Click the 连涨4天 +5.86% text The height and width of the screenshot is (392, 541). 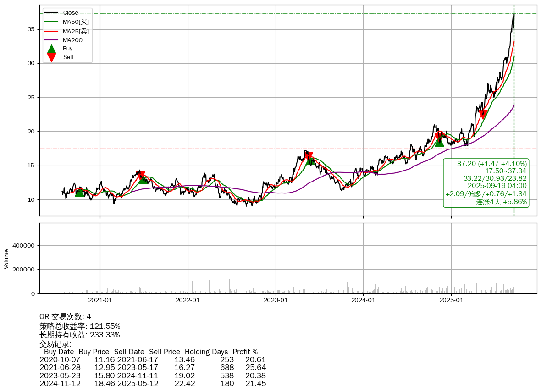click(x=501, y=202)
